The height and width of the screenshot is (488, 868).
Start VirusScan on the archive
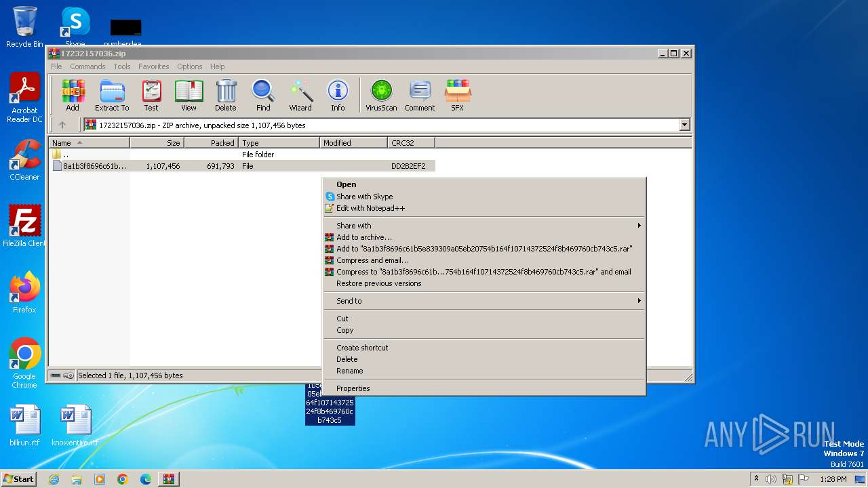(381, 95)
